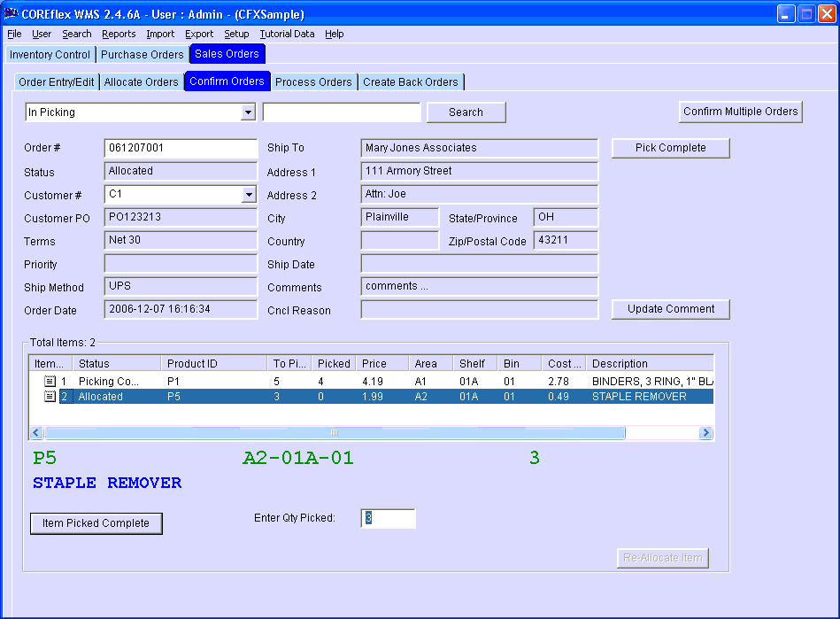Click the search text field beside Search

342,112
